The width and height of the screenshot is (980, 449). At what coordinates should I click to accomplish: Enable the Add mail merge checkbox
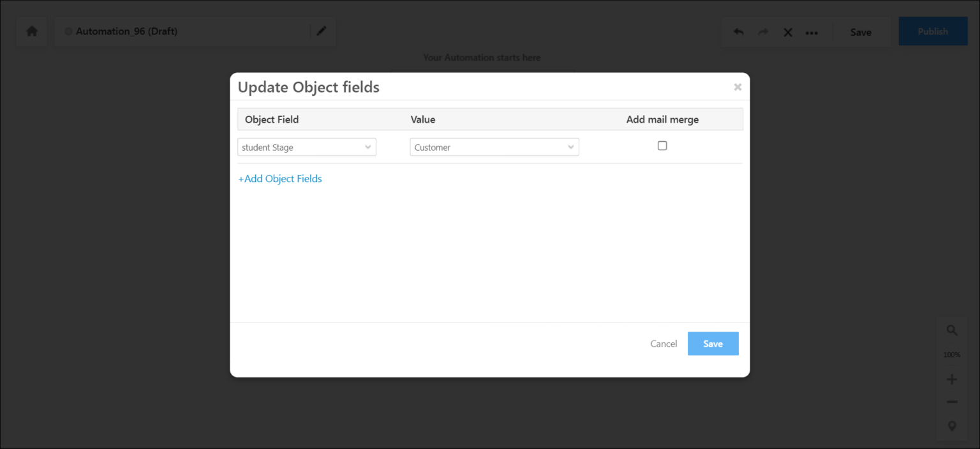[662, 146]
